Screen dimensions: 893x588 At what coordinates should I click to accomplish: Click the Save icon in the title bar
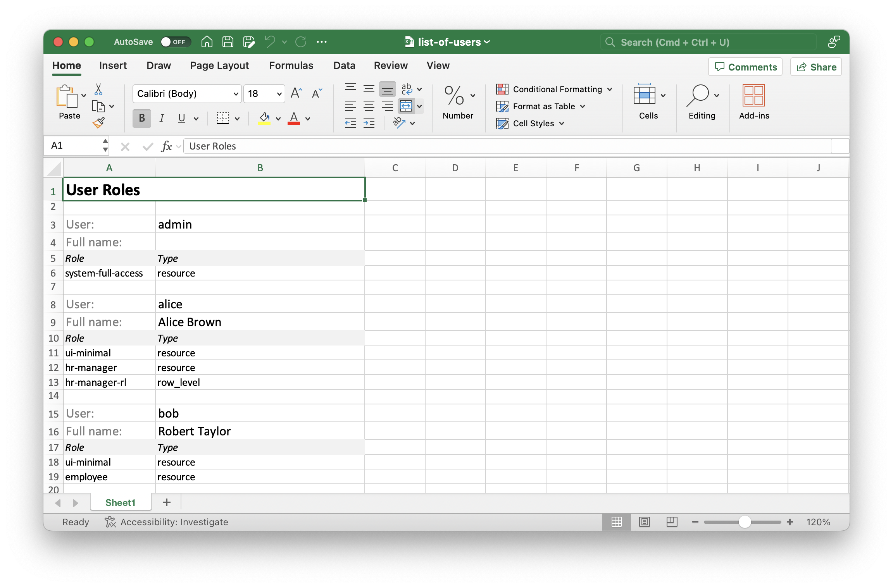(x=228, y=42)
